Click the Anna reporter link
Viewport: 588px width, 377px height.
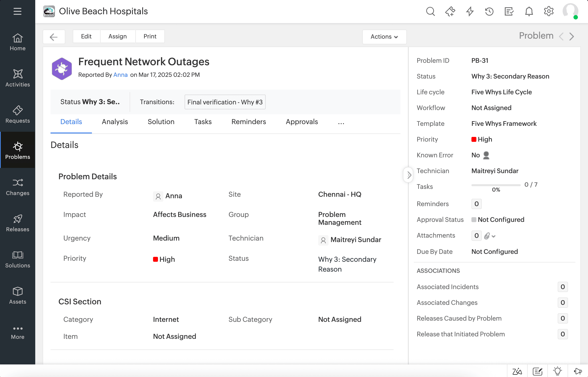[120, 75]
